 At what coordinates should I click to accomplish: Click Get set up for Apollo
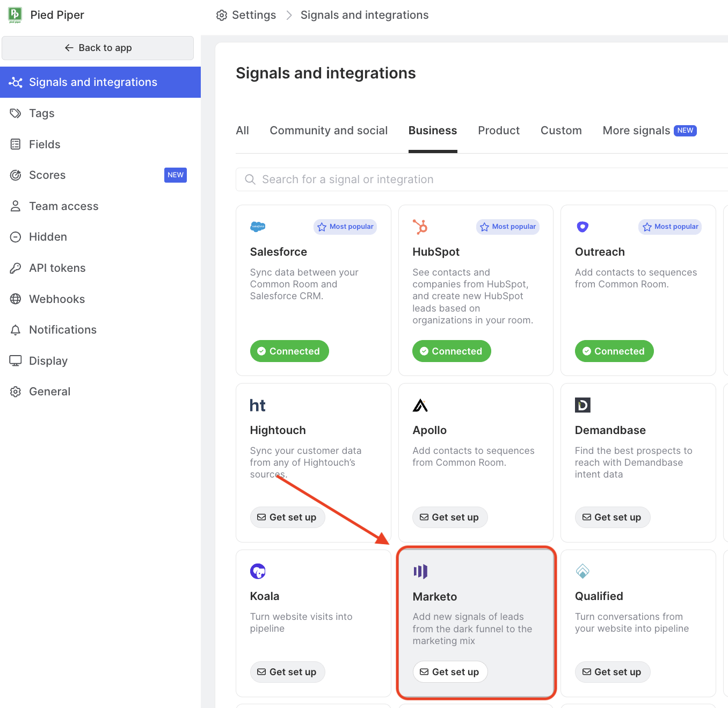(450, 517)
